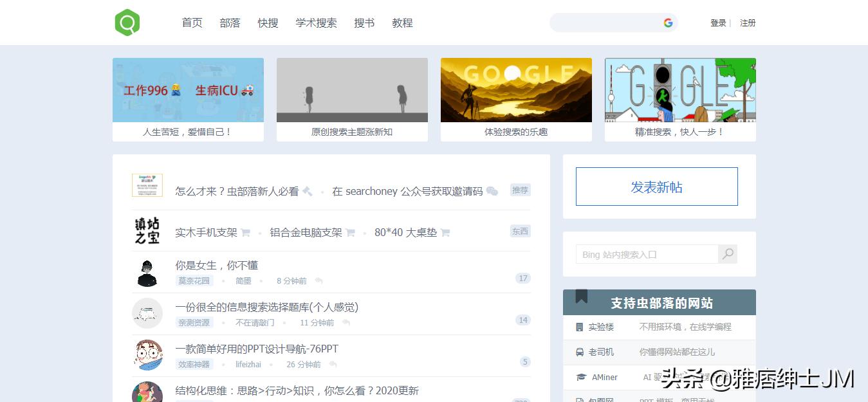Click the 发表新帖 button
Viewport: 868px width, 402px height.
(656, 186)
